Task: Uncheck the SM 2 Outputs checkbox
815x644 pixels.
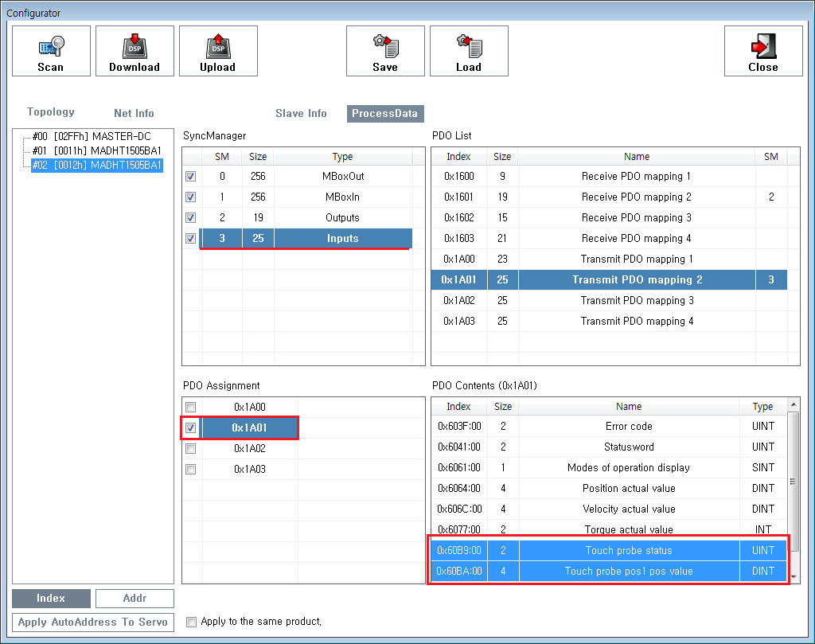Action: coord(191,218)
